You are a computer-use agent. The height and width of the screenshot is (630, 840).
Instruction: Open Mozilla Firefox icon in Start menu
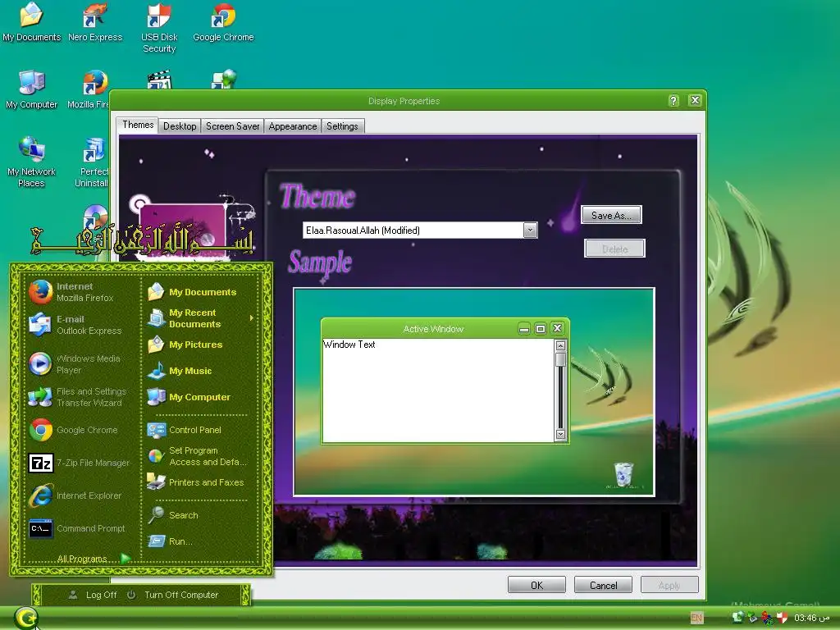pos(41,292)
